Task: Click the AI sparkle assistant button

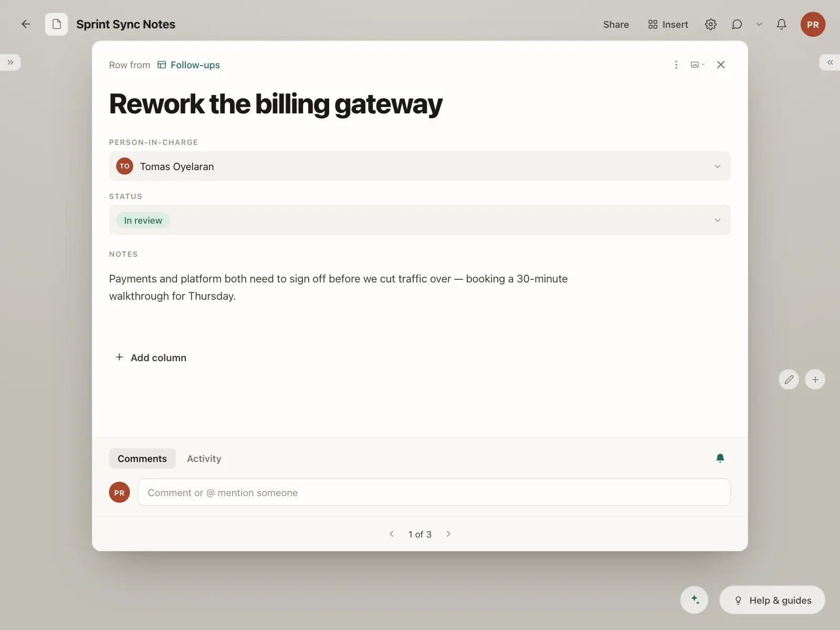Action: (x=695, y=600)
